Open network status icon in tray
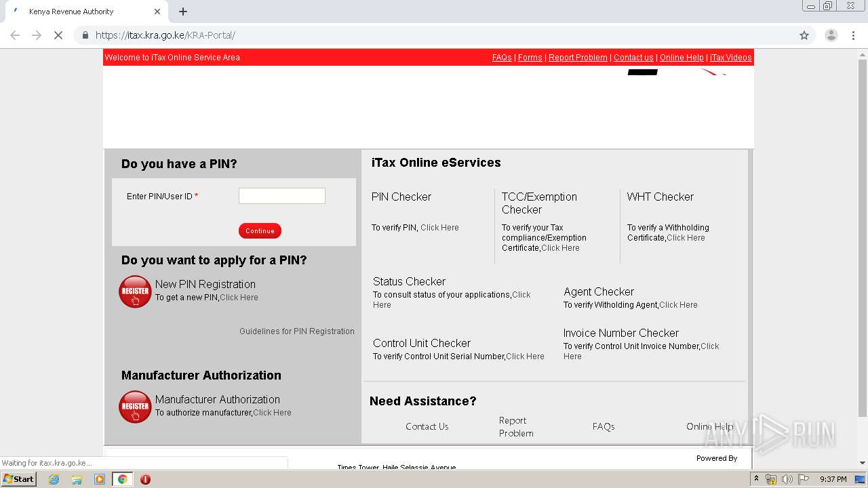Screen dimensions: 868x488 click(771, 479)
